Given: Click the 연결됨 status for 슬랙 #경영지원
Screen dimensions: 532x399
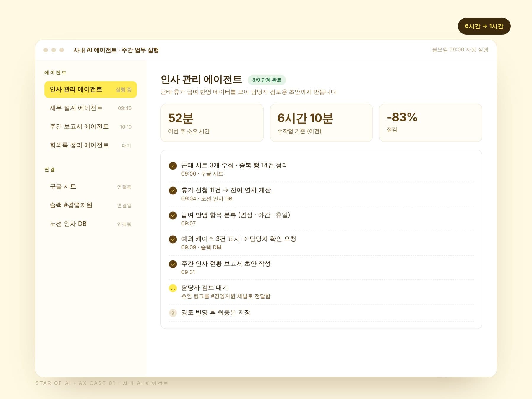Looking at the screenshot, I should (x=124, y=206).
